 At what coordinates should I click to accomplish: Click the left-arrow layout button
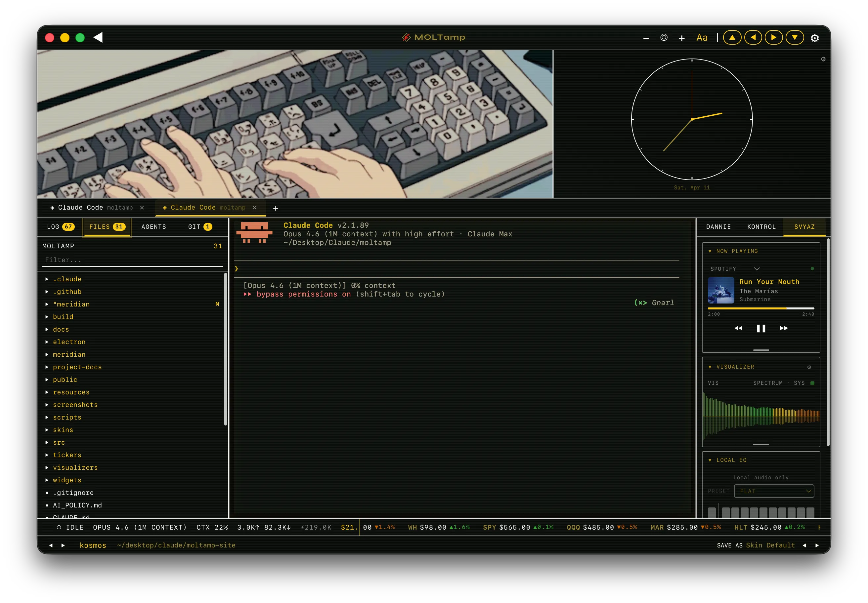(x=753, y=37)
